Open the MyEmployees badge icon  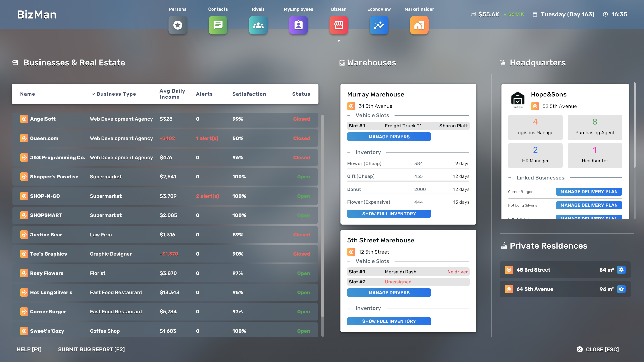coord(298,25)
